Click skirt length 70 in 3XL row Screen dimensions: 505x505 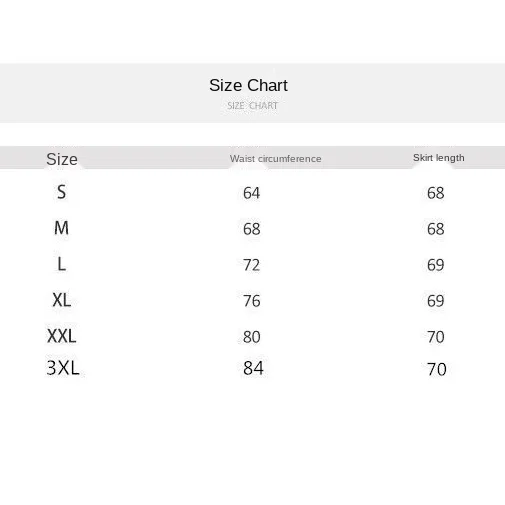(x=437, y=369)
